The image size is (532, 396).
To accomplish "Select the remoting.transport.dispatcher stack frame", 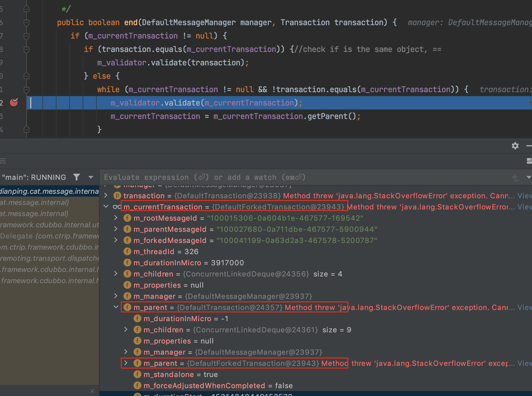I will (x=49, y=258).
